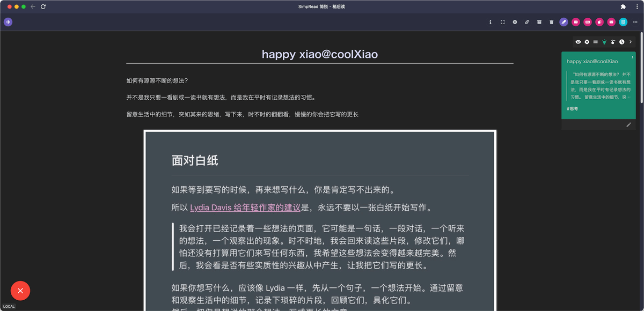Click the red close floating button

click(20, 291)
